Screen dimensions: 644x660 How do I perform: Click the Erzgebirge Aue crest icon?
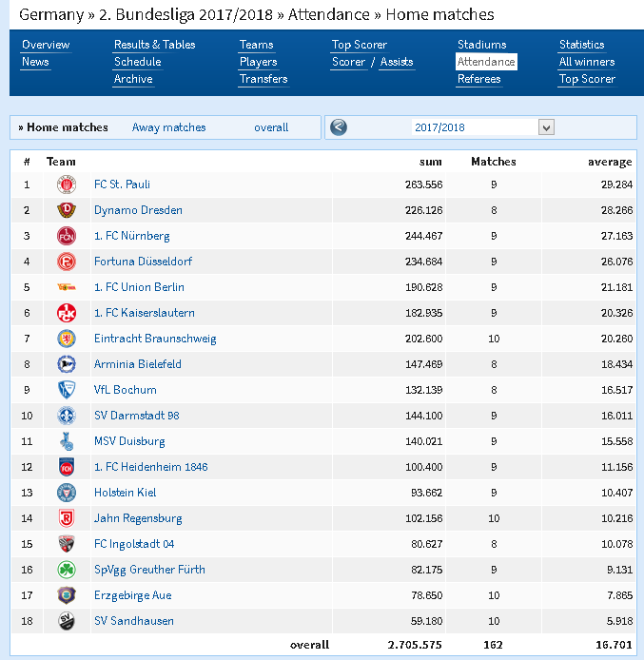point(67,595)
